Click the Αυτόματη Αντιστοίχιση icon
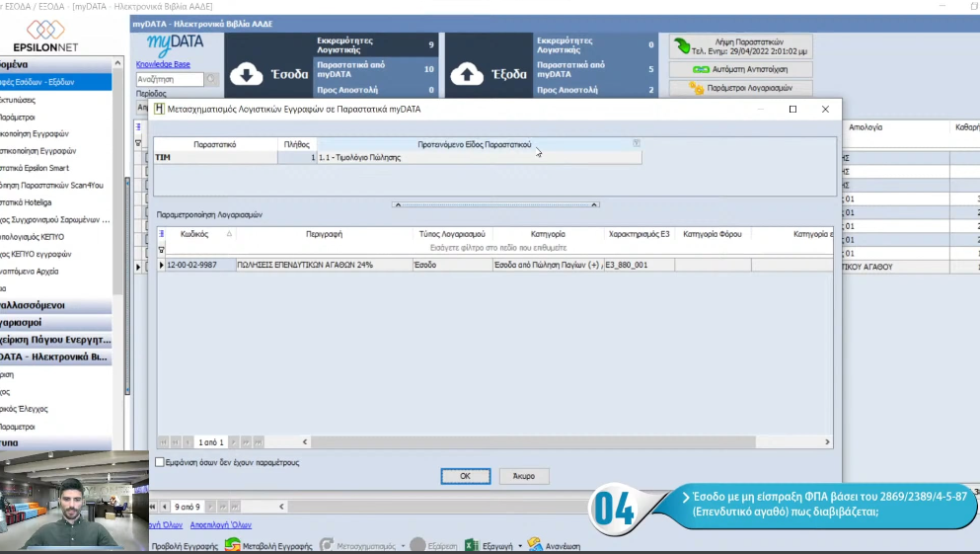Image resolution: width=980 pixels, height=554 pixels. pos(702,69)
